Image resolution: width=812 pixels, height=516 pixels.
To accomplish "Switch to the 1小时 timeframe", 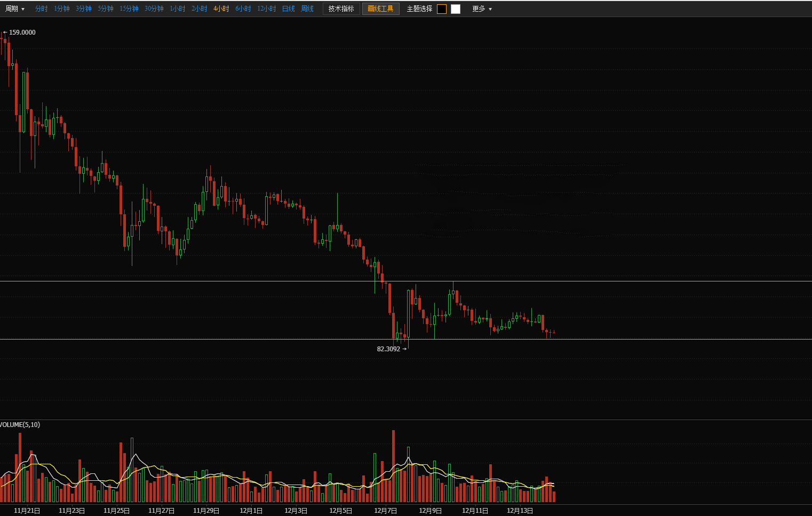I will 178,9.
